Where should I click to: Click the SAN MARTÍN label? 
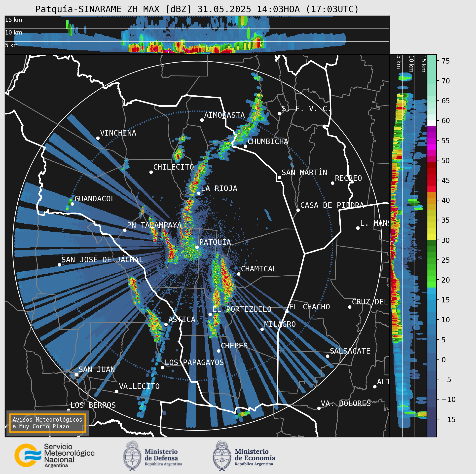tap(304, 172)
